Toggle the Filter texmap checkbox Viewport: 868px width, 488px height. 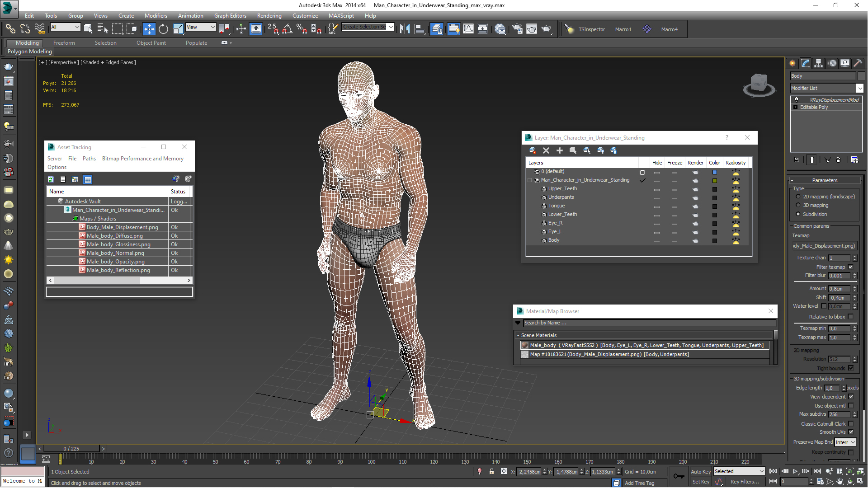(x=851, y=267)
